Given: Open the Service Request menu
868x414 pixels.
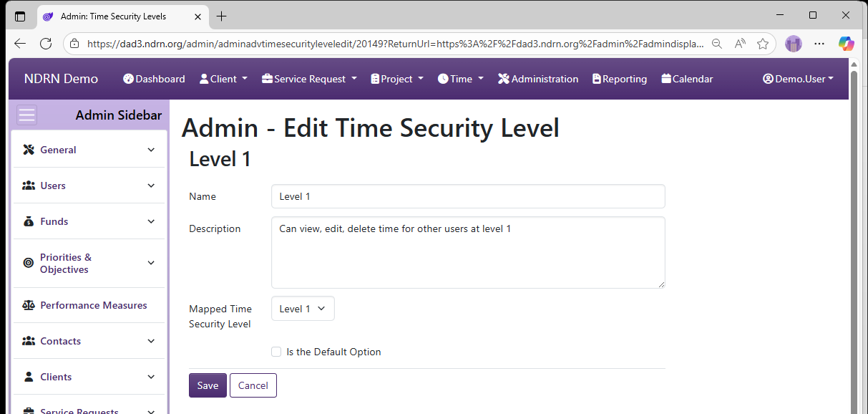Looking at the screenshot, I should [x=309, y=79].
